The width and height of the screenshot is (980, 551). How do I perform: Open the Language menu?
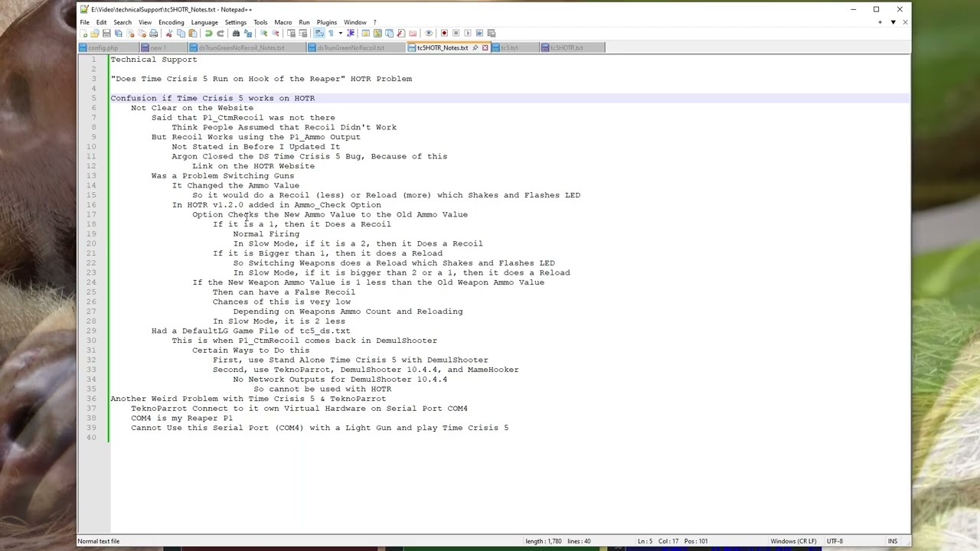(204, 22)
